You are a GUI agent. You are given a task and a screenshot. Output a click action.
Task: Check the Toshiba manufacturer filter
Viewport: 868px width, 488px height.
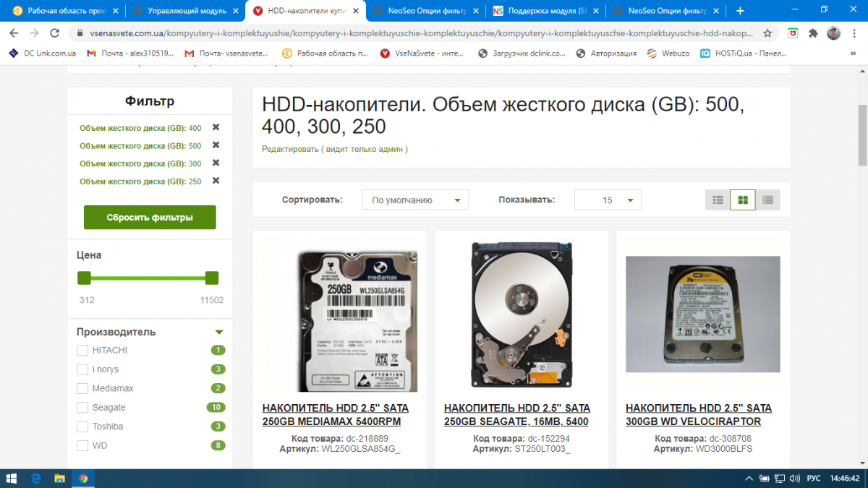coord(82,427)
